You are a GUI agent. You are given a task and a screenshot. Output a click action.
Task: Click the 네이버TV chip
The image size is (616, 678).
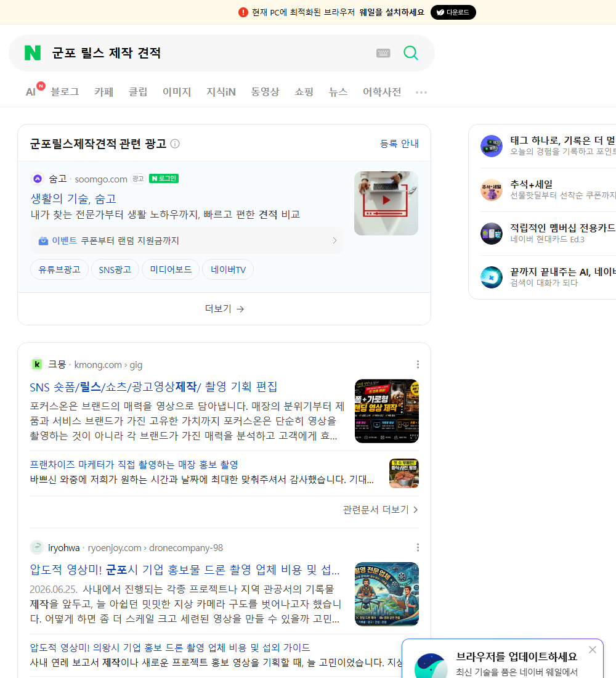tap(228, 270)
